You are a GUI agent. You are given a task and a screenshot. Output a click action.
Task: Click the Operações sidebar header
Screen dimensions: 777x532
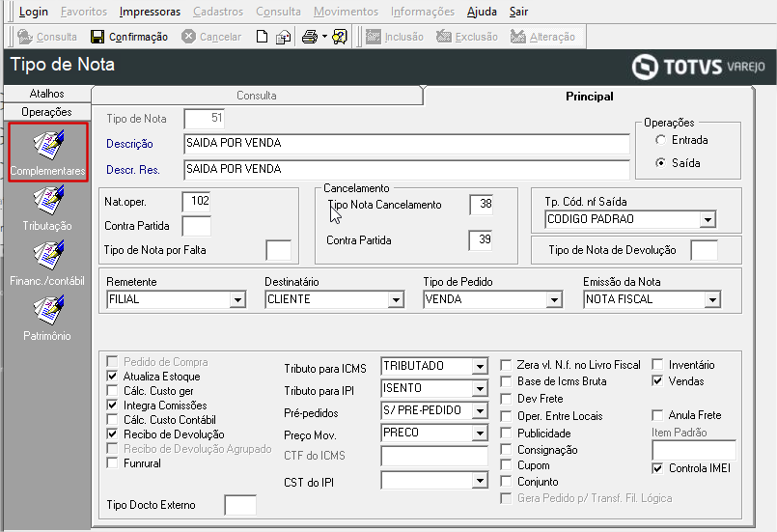tap(46, 112)
